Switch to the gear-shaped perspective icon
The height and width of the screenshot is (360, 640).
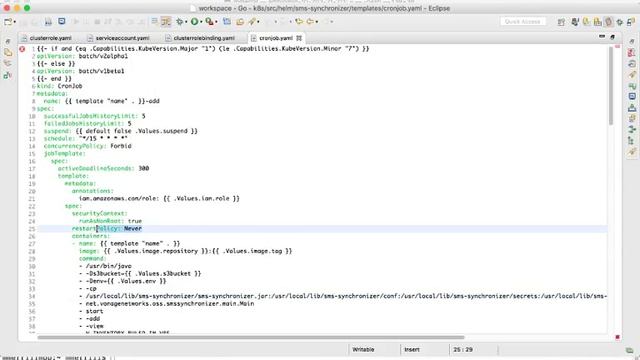(x=620, y=22)
